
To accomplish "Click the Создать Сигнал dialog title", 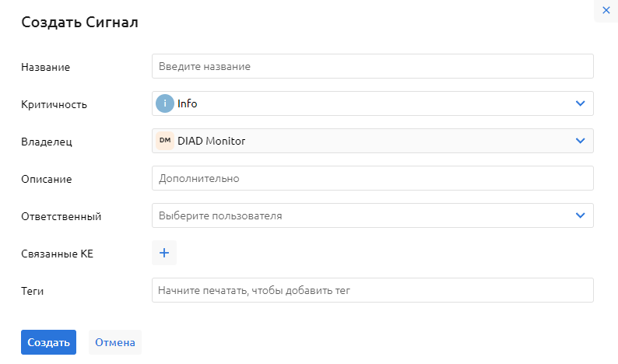I will click(79, 23).
